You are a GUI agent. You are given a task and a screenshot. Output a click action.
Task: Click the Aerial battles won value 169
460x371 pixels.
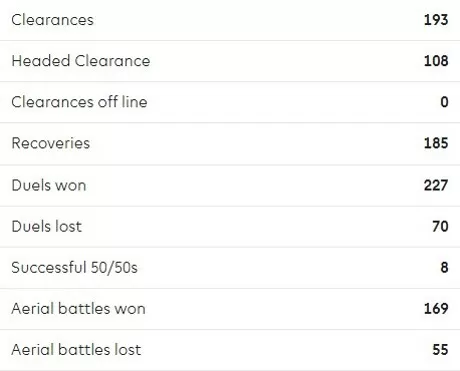[x=436, y=308]
